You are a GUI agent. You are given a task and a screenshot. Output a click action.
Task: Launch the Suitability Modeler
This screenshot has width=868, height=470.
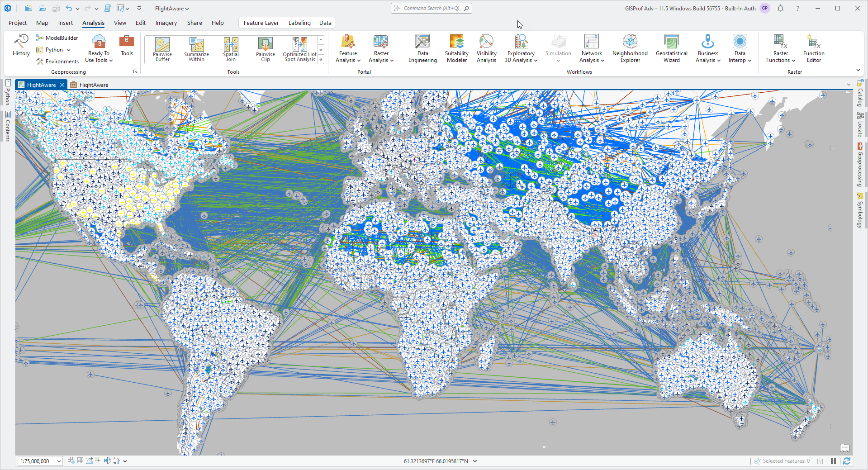[x=456, y=48]
